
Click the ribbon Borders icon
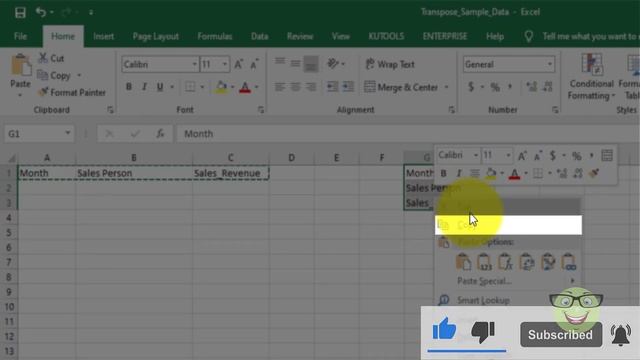[190, 87]
